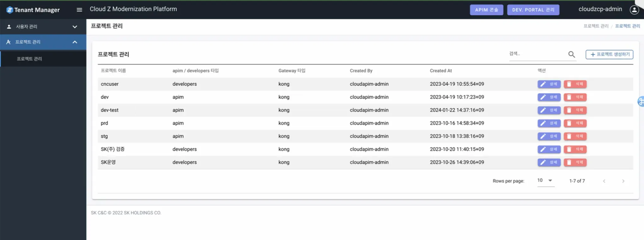Click date 2023-04-19 10:17:23+09
644x240 pixels.
click(457, 97)
